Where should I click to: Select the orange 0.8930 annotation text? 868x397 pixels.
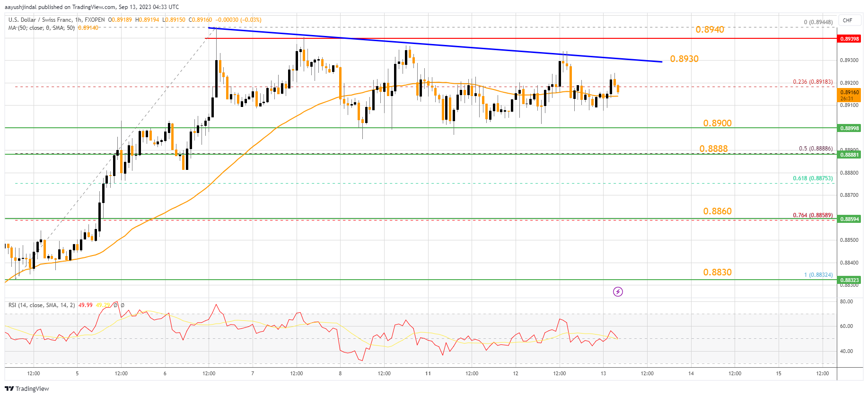click(x=684, y=59)
